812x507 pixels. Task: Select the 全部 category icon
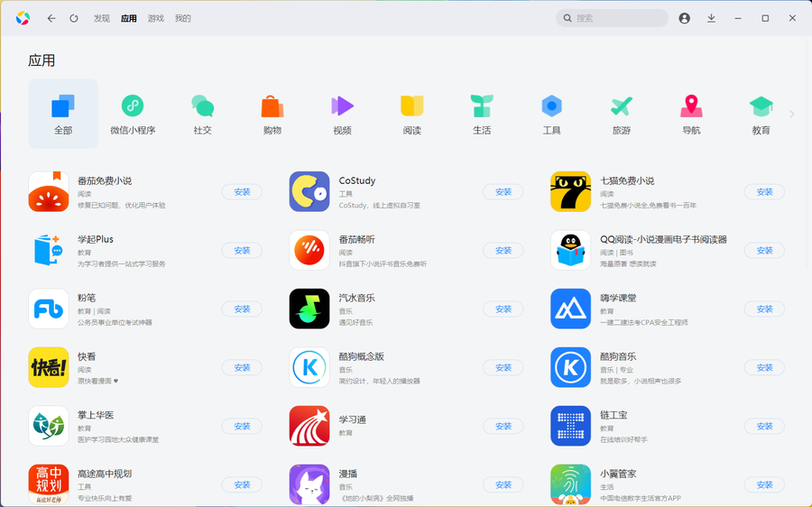(x=63, y=106)
